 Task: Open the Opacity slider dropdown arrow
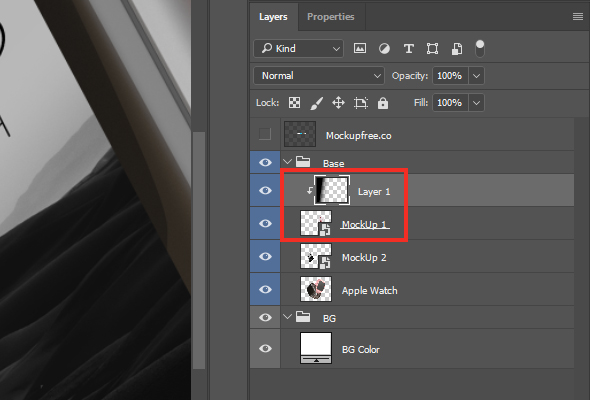(476, 76)
